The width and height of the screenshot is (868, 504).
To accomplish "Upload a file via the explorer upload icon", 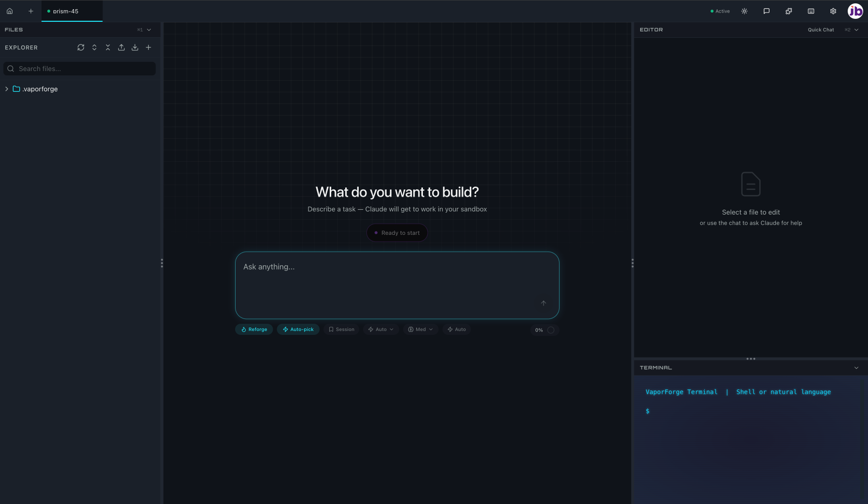I will tap(122, 47).
